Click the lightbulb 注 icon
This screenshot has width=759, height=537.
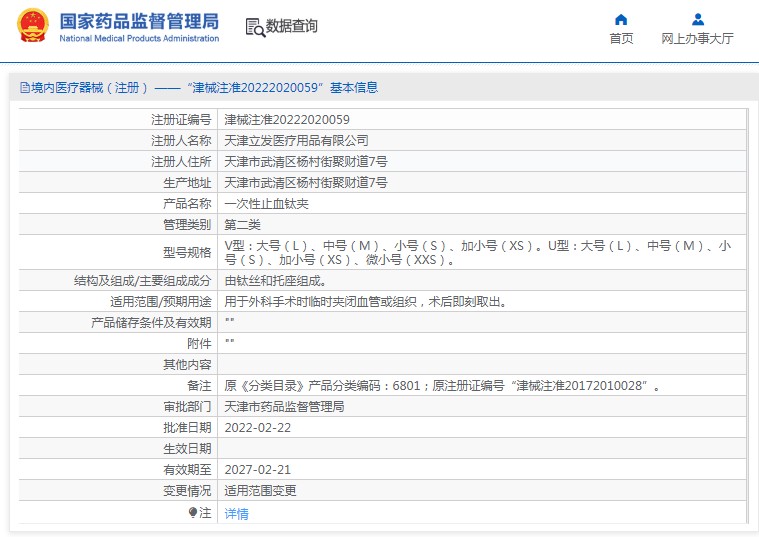point(193,512)
